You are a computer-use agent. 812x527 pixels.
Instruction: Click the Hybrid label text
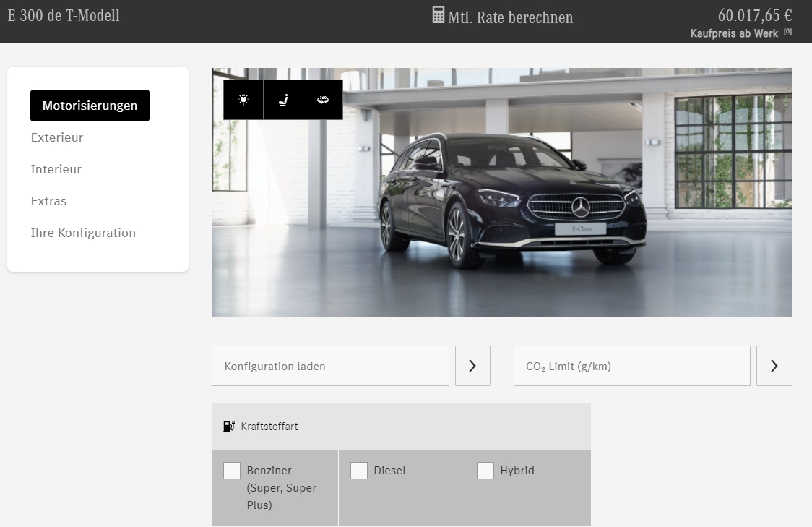tap(517, 471)
